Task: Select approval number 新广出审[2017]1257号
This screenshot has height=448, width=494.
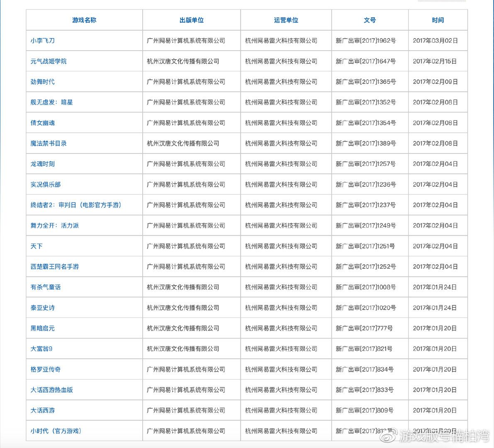Action: [x=366, y=164]
